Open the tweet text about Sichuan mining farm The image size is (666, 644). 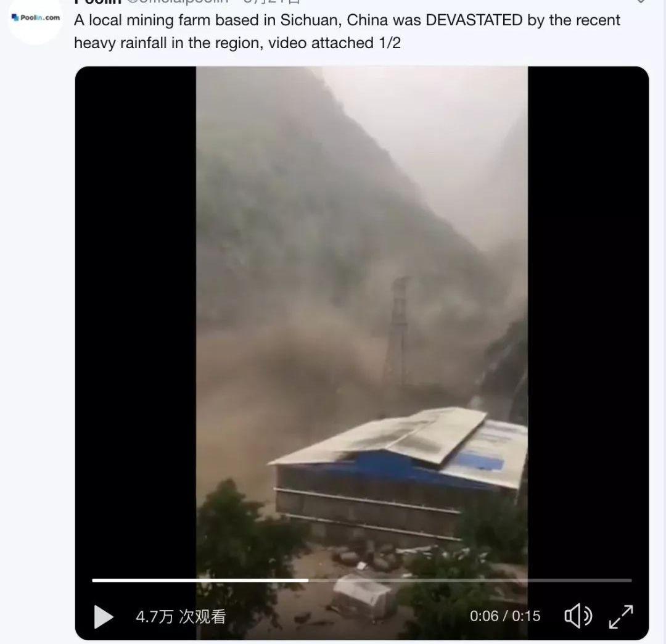coord(347,31)
